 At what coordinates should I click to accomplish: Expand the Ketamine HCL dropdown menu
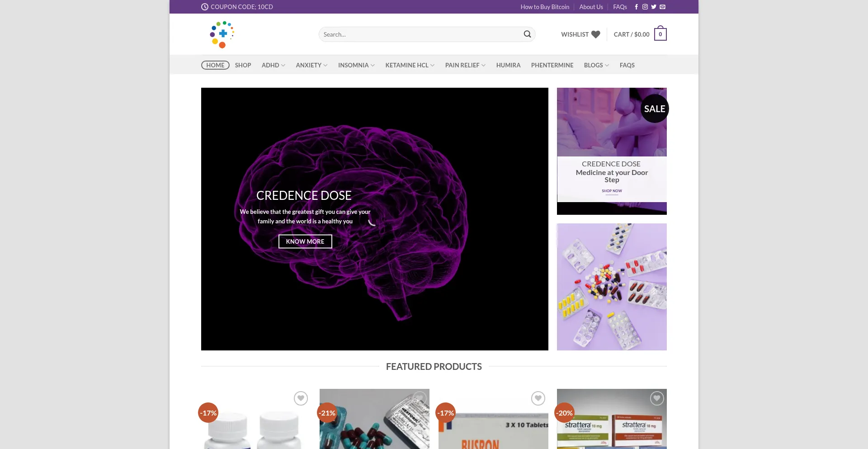tap(410, 65)
